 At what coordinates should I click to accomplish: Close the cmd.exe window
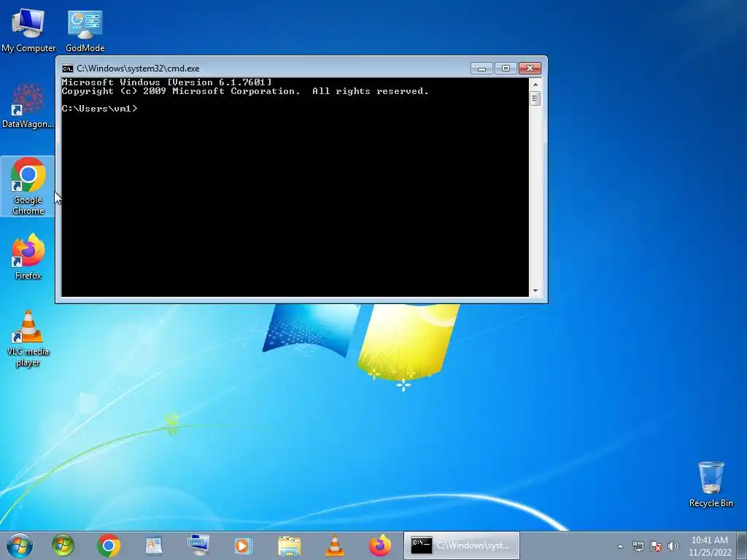[x=530, y=69]
